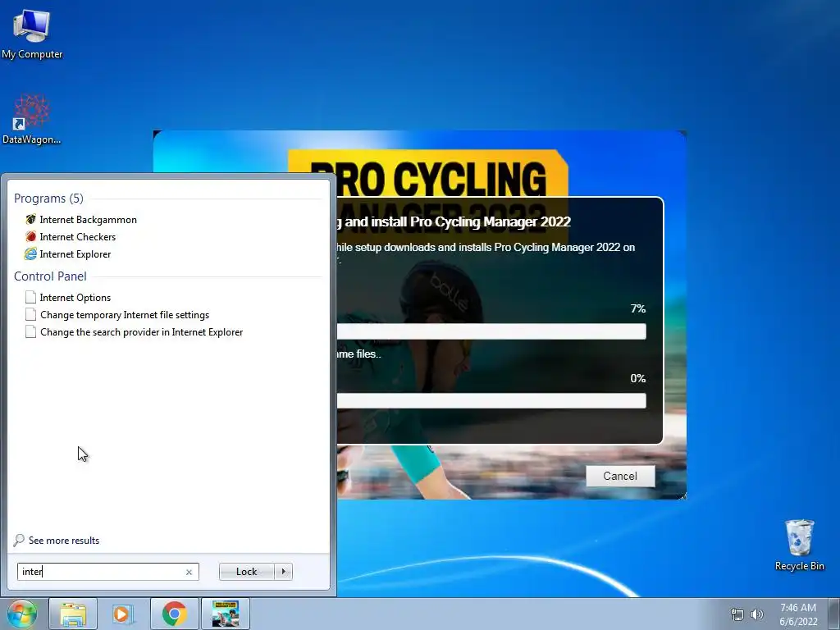The image size is (840, 630).
Task: Click See more results link
Action: click(x=64, y=541)
